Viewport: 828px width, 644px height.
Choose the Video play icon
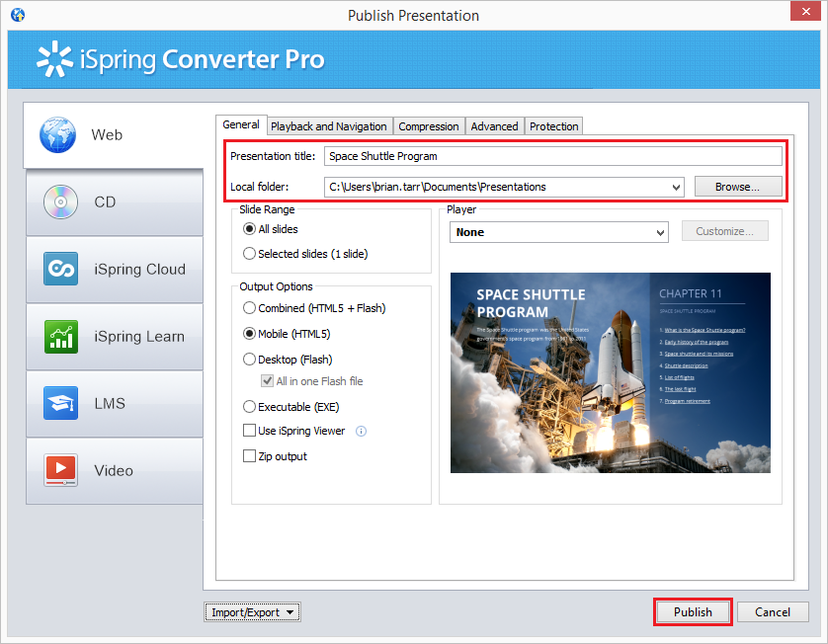(60, 470)
